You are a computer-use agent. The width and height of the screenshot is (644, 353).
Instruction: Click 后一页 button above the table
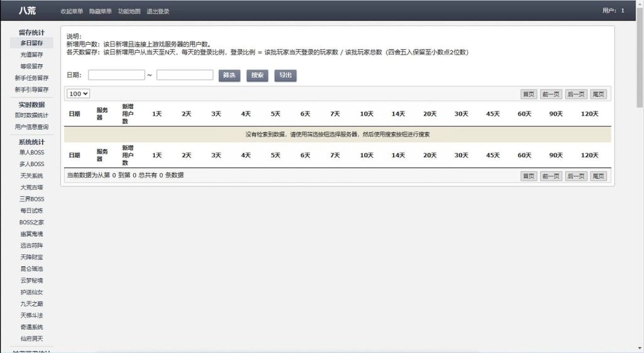point(576,94)
